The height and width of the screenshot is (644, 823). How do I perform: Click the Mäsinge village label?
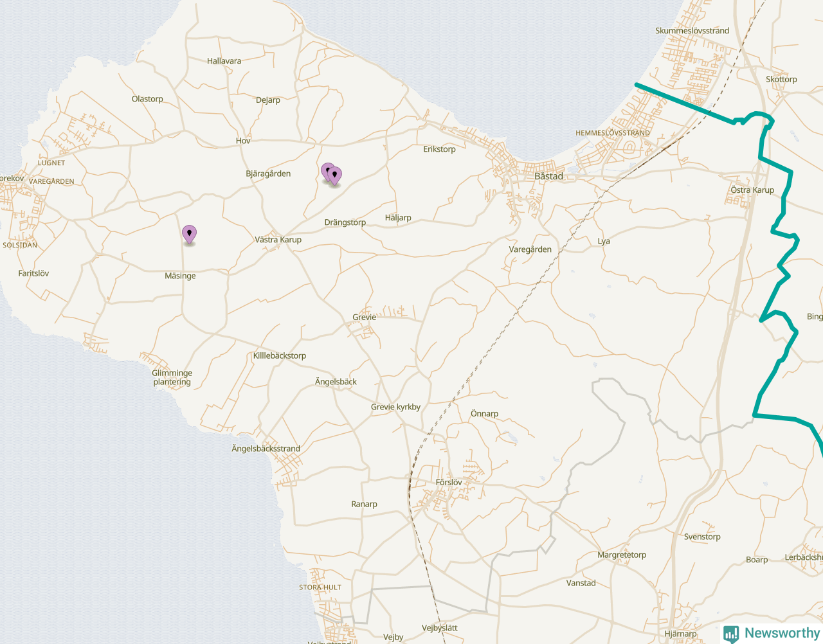[x=180, y=276]
